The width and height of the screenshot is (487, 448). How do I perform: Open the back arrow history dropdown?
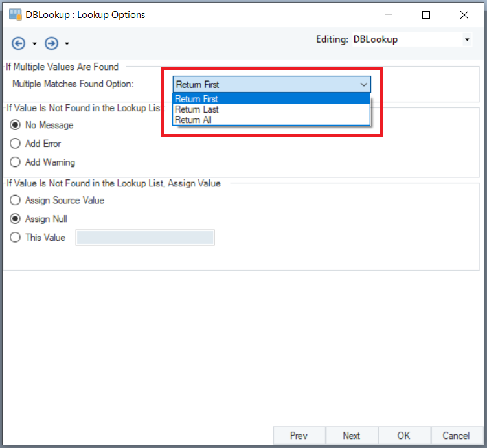[34, 44]
